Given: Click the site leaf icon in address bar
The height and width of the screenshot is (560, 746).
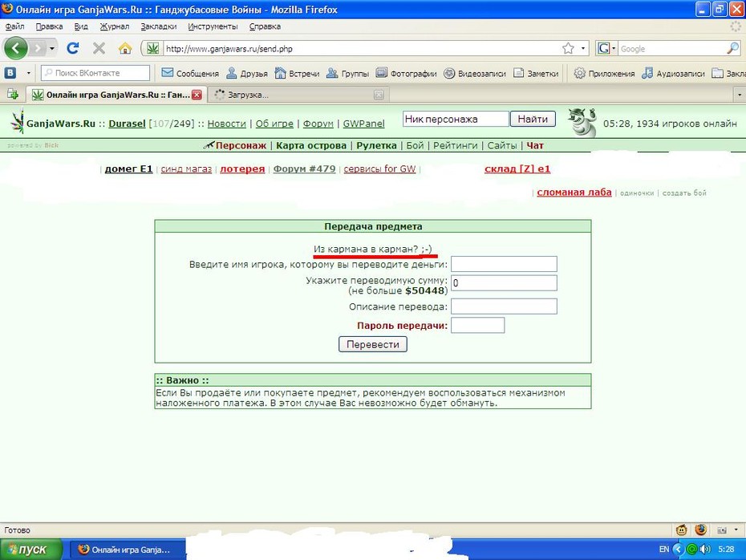Looking at the screenshot, I should click(x=152, y=48).
